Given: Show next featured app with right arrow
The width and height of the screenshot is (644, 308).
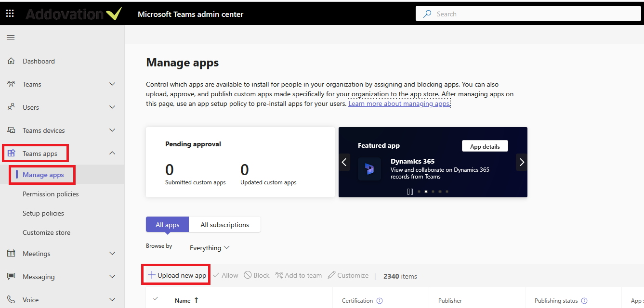Looking at the screenshot, I should [522, 162].
